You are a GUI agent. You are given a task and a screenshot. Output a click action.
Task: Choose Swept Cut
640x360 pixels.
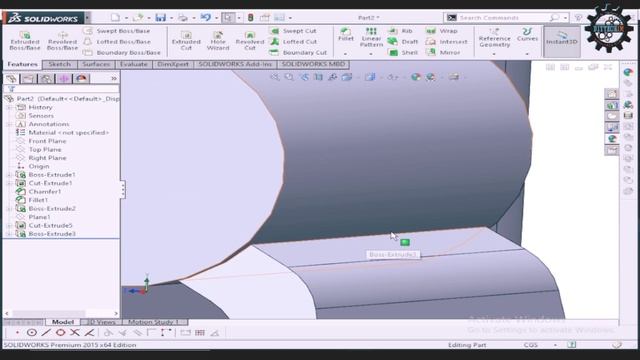[x=293, y=31]
